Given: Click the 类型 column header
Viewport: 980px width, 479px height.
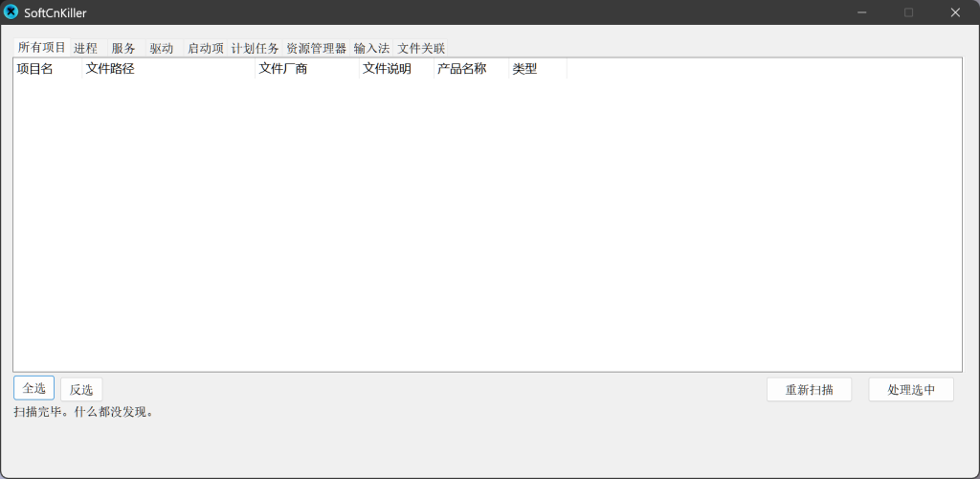Looking at the screenshot, I should pos(538,69).
